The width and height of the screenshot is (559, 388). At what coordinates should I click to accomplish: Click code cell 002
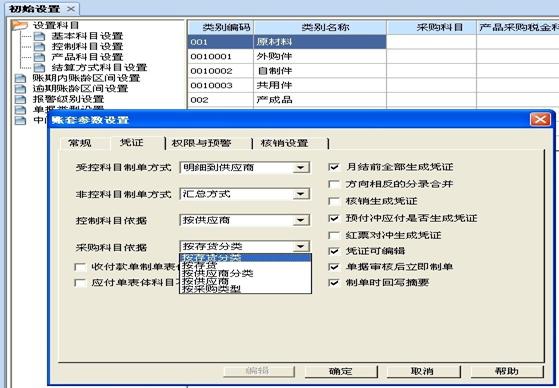coord(221,99)
